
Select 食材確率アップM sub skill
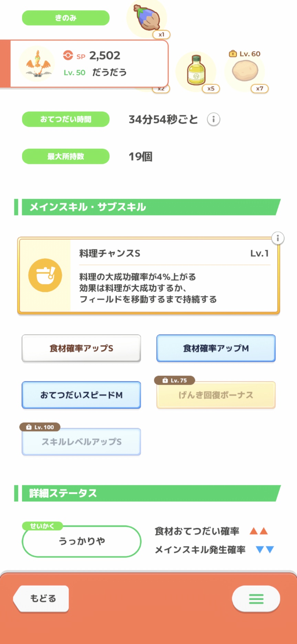tap(216, 348)
